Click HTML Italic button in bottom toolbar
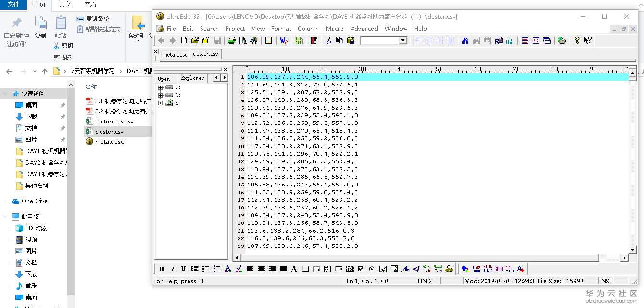Image resolution: width=644 pixels, height=308 pixels. pyautogui.click(x=173, y=269)
